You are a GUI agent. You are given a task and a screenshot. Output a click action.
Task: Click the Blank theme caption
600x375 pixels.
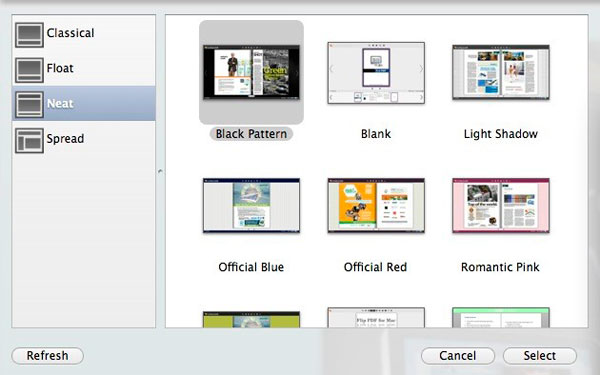[376, 134]
